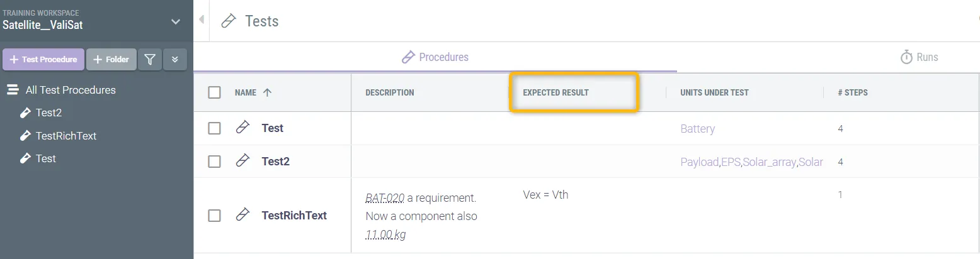The height and width of the screenshot is (259, 980).
Task: Collapse the sidebar with the left arrow
Action: click(202, 19)
